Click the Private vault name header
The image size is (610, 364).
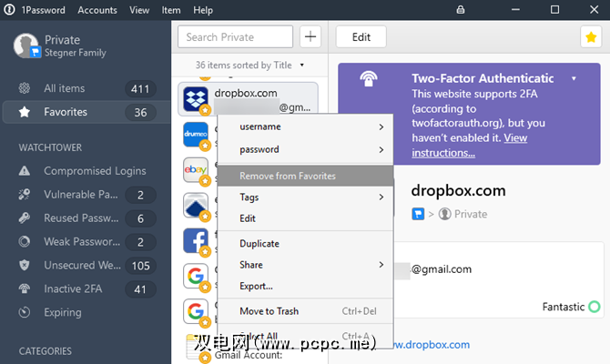point(62,40)
